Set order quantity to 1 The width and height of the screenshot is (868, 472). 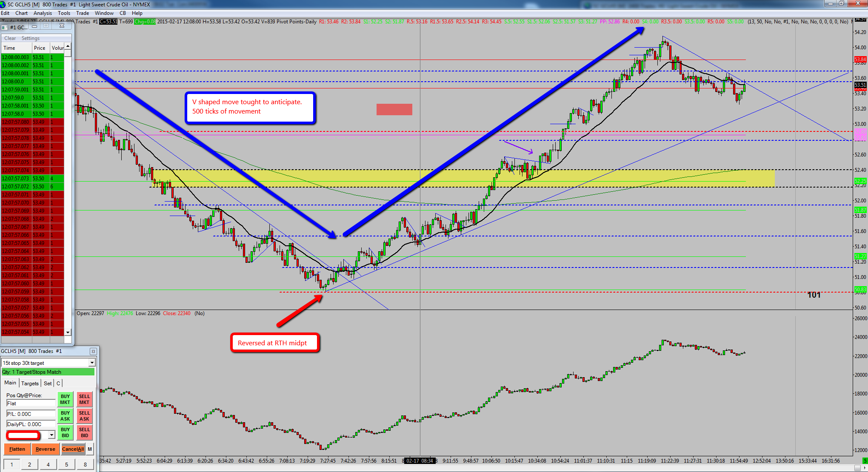point(11,464)
